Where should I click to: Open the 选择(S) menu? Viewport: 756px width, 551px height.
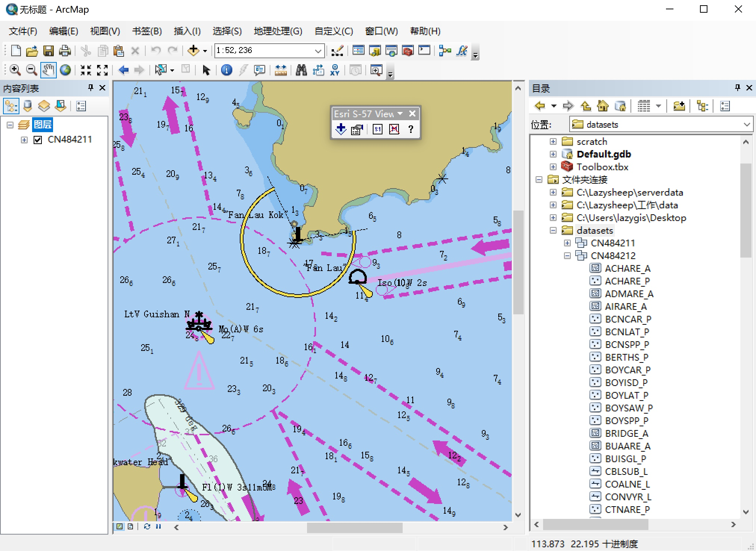227,31
